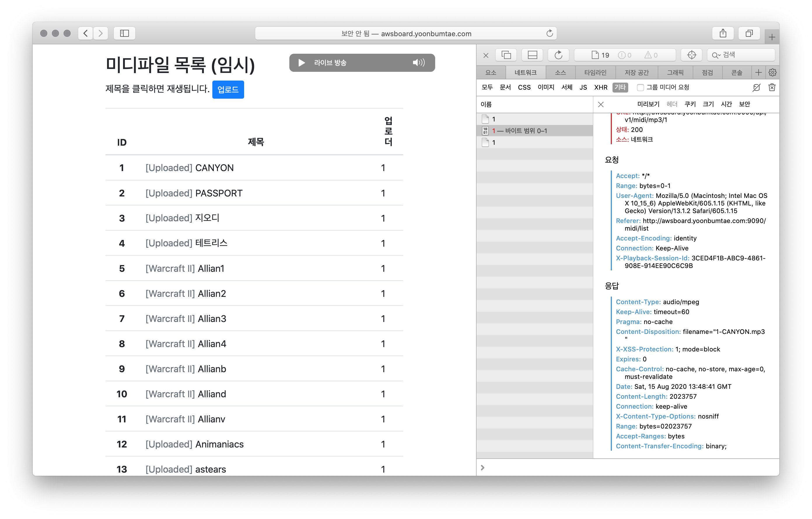The width and height of the screenshot is (812, 519).
Task: Mute the live broadcast volume icon
Action: [x=419, y=63]
